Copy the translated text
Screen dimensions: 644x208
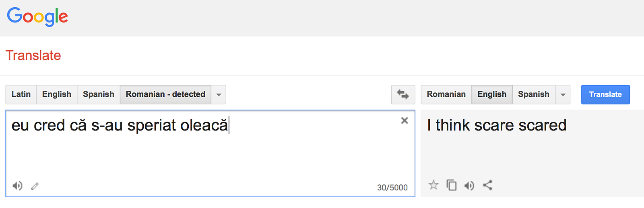(452, 185)
